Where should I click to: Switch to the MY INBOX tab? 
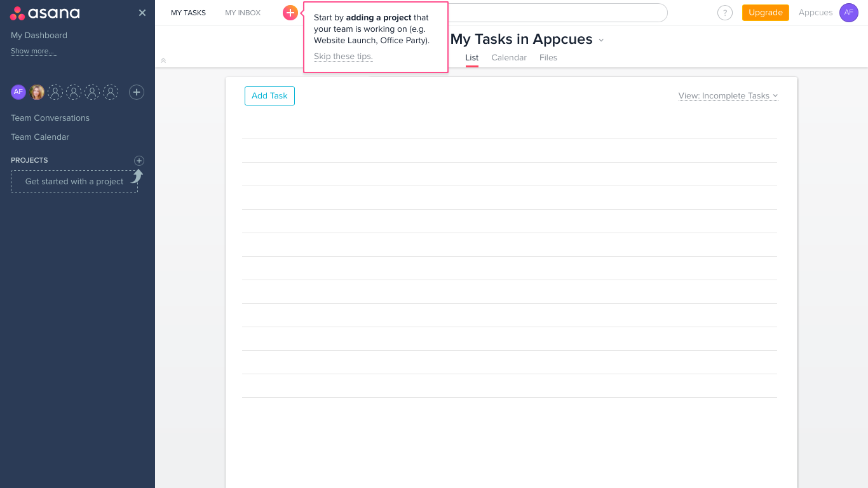[x=242, y=12]
